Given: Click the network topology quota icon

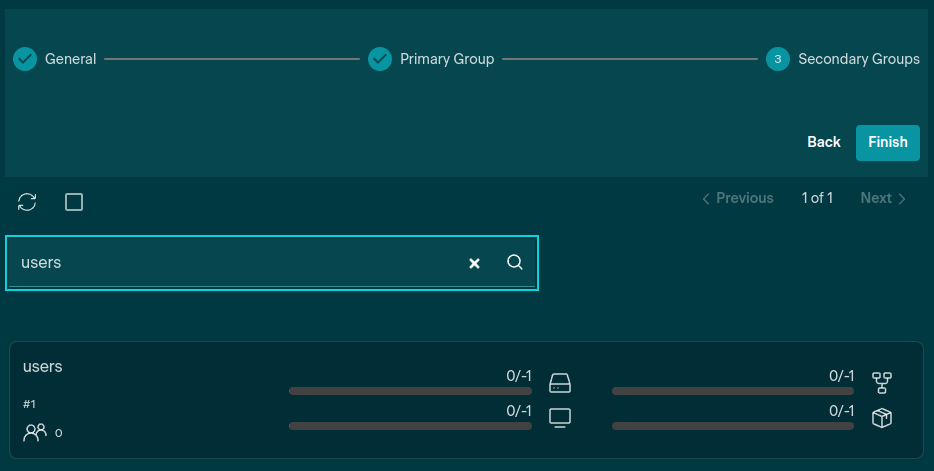Looking at the screenshot, I should [881, 382].
